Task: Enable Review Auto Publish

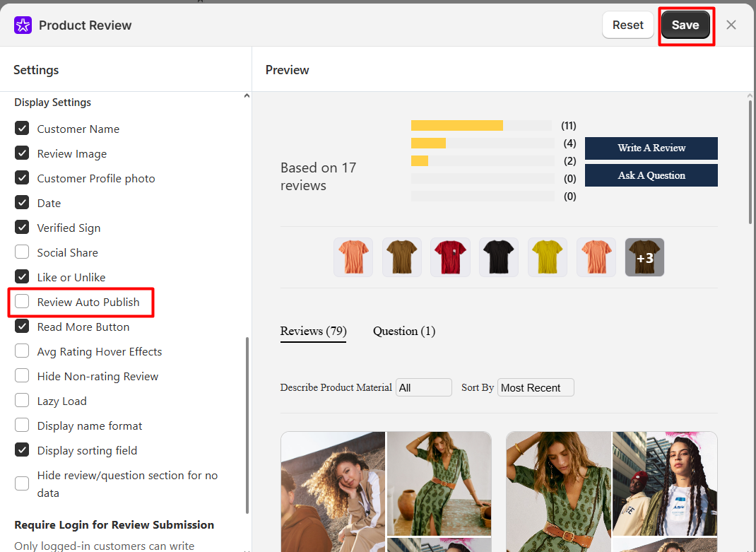Action: coord(22,302)
